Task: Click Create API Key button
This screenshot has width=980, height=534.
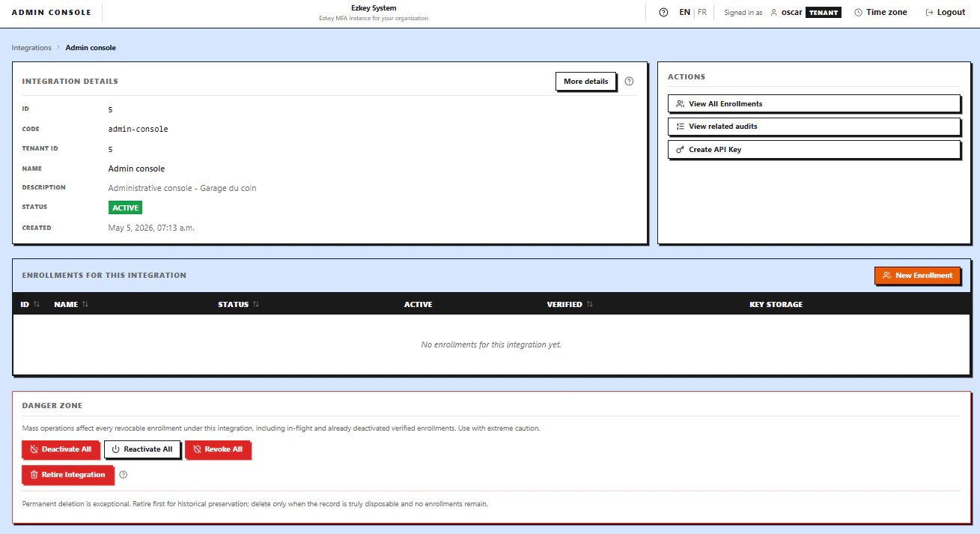Action: 814,150
